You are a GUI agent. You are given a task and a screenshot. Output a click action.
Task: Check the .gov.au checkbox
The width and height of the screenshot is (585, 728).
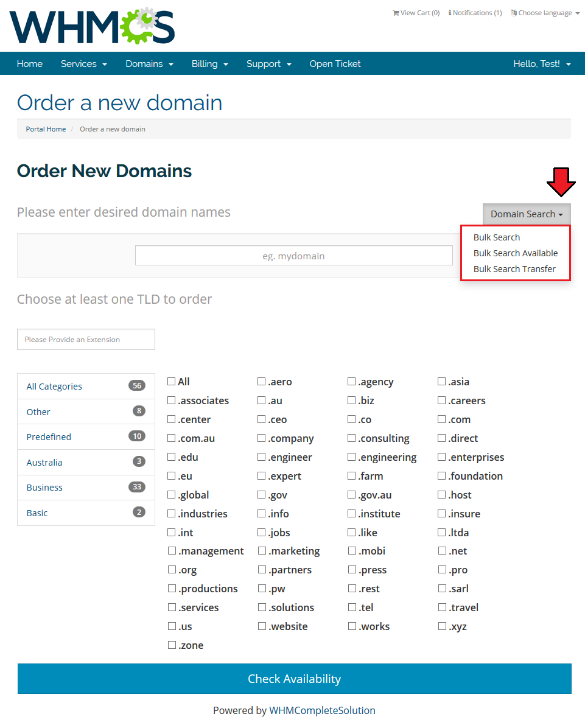[x=351, y=494]
